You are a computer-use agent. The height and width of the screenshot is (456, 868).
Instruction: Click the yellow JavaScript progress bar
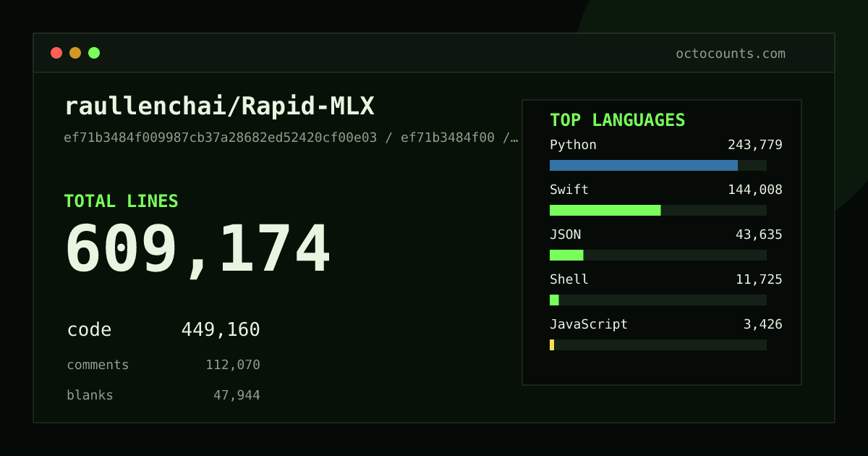(x=552, y=345)
